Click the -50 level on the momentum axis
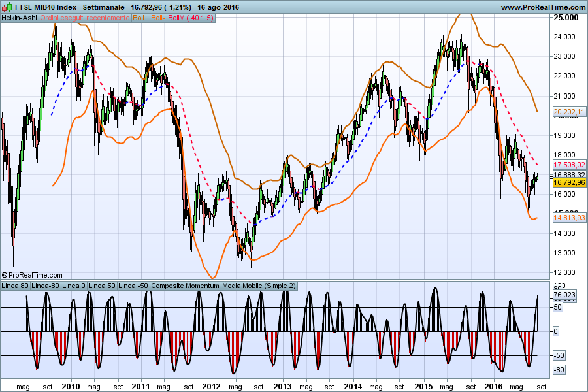The height and width of the screenshot is (392, 588). [559, 355]
